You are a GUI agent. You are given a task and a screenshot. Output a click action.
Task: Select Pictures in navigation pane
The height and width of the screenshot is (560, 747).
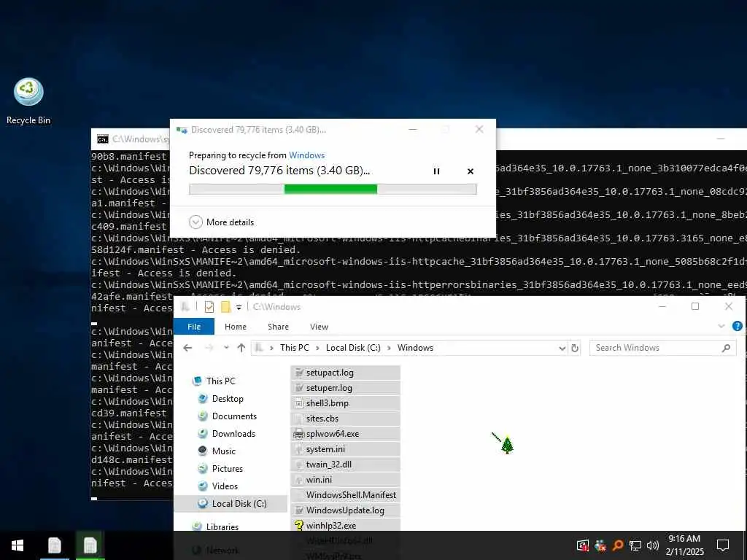(x=228, y=469)
